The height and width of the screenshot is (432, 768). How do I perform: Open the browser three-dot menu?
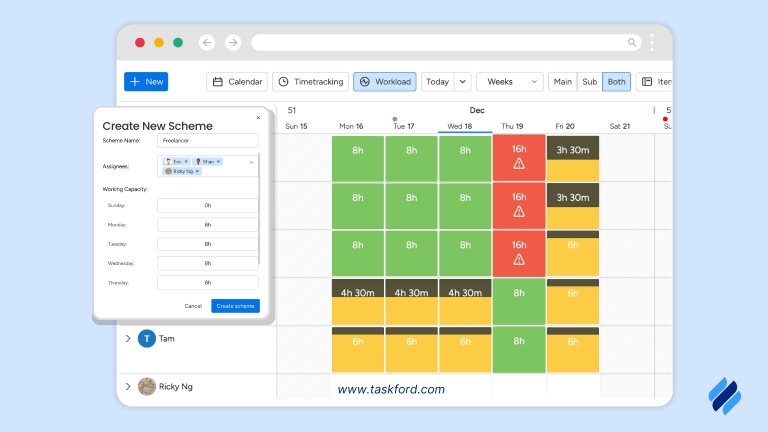point(652,43)
